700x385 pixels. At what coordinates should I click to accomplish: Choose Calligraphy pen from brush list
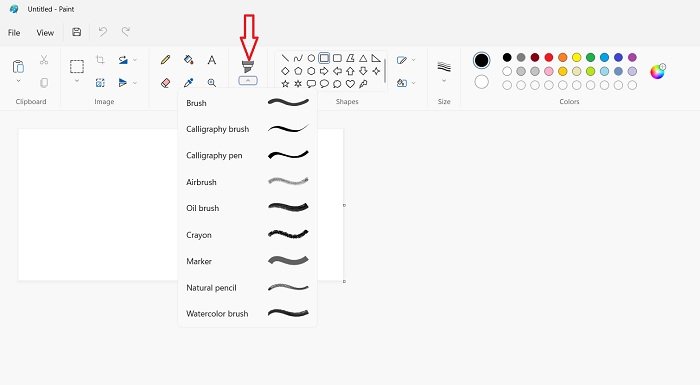(247, 155)
